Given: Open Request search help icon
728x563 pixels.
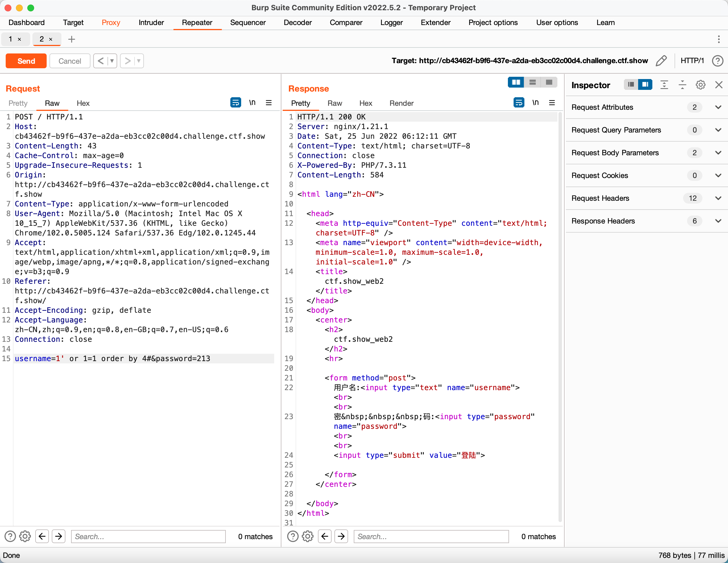Looking at the screenshot, I should click(x=10, y=536).
